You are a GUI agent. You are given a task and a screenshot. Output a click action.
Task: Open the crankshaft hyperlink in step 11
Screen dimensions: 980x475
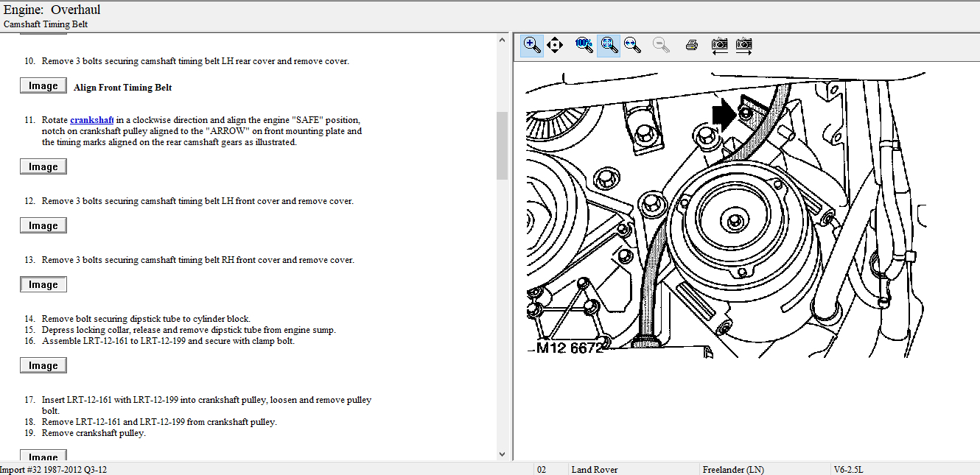[91, 120]
